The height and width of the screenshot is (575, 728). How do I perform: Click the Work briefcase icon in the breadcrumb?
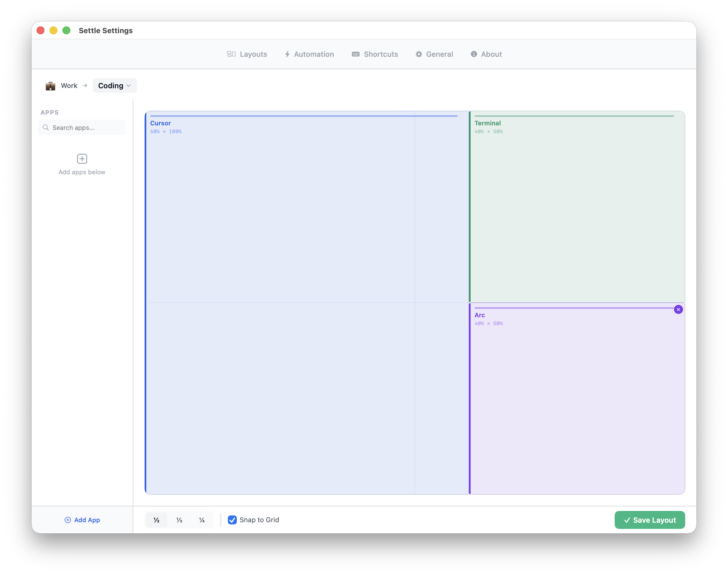50,86
